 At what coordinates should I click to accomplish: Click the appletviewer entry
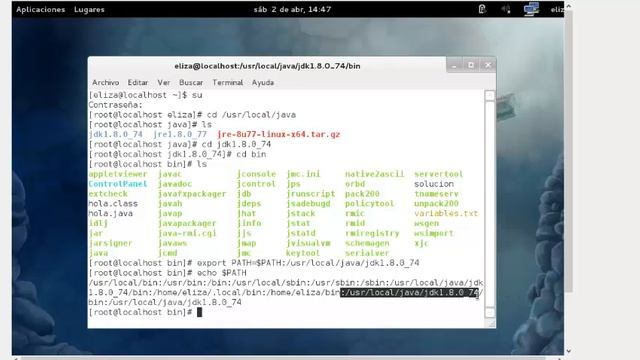pyautogui.click(x=118, y=174)
